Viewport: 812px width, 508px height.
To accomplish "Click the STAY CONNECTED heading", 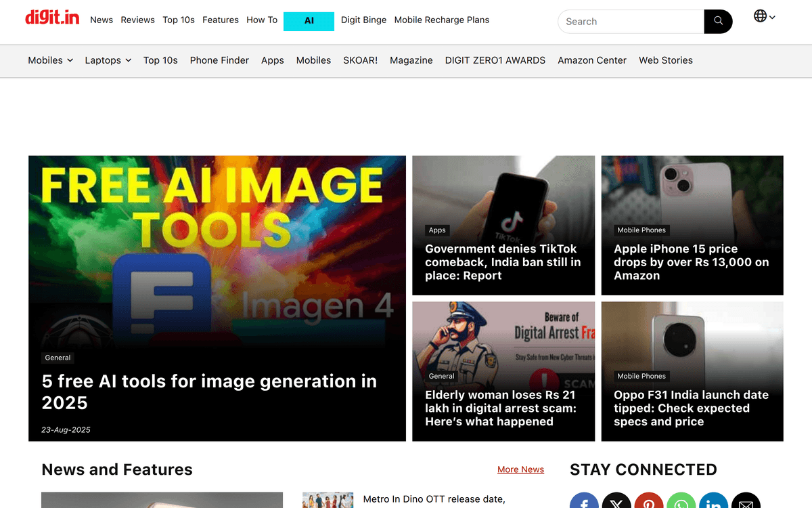I will click(x=644, y=469).
